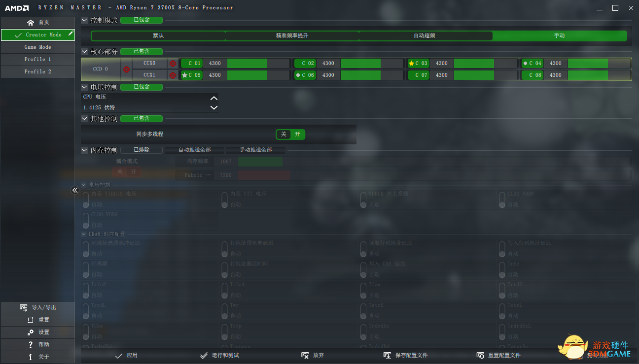
Task: Toggle 已包含 for 其他控制 section
Action: click(x=142, y=118)
